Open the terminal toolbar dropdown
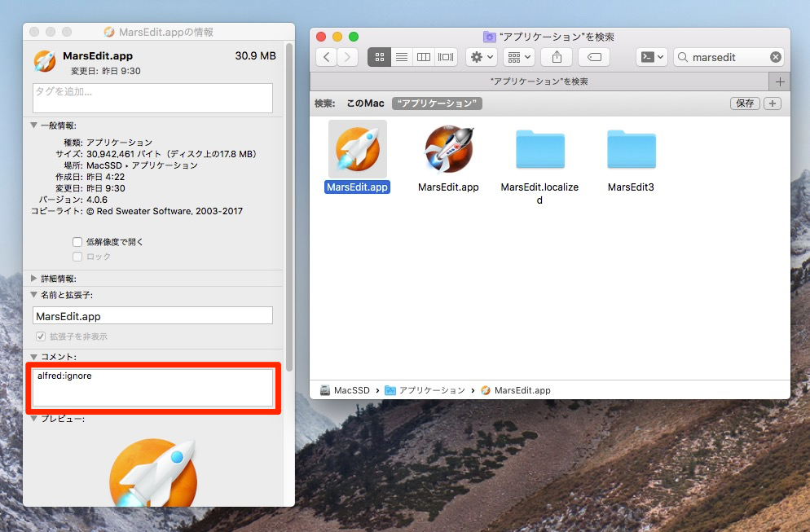 652,57
